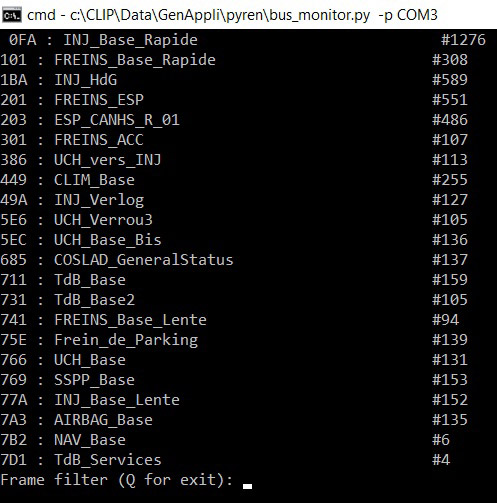
Task: Select the UCH_vers_INJ frame name
Action: click(108, 161)
